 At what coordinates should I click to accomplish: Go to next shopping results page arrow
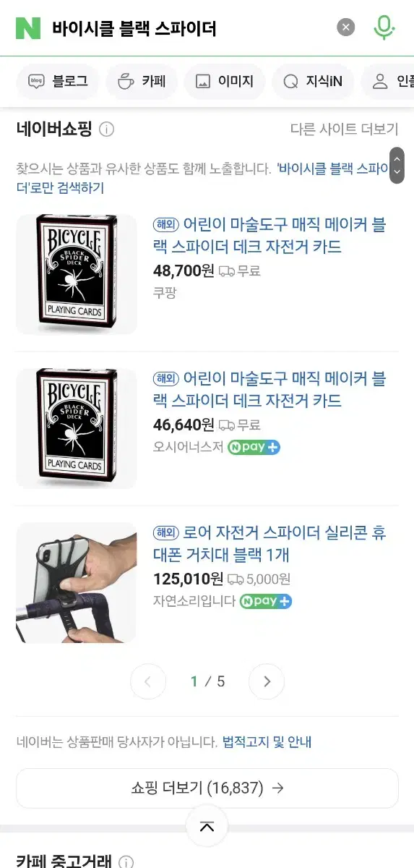267,681
